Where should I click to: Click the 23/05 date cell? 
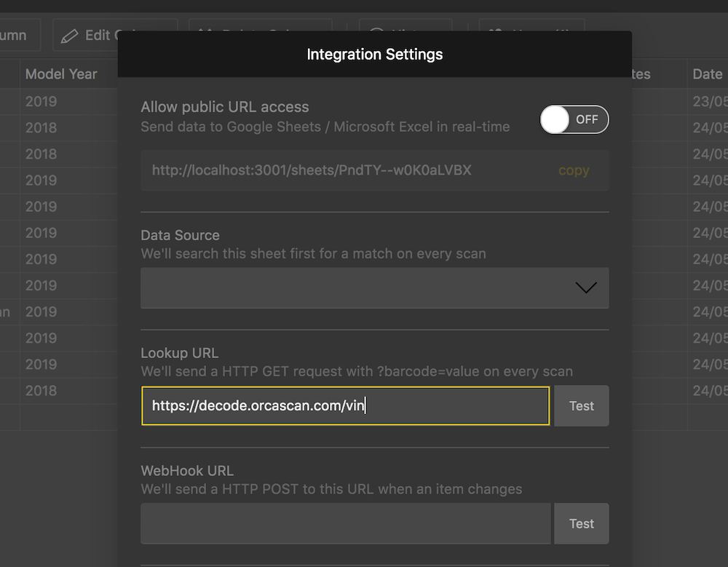[x=707, y=101]
